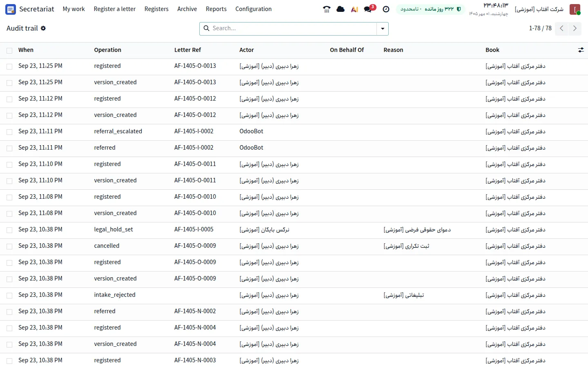Open the cloud status icon
588x368 pixels.
click(341, 9)
